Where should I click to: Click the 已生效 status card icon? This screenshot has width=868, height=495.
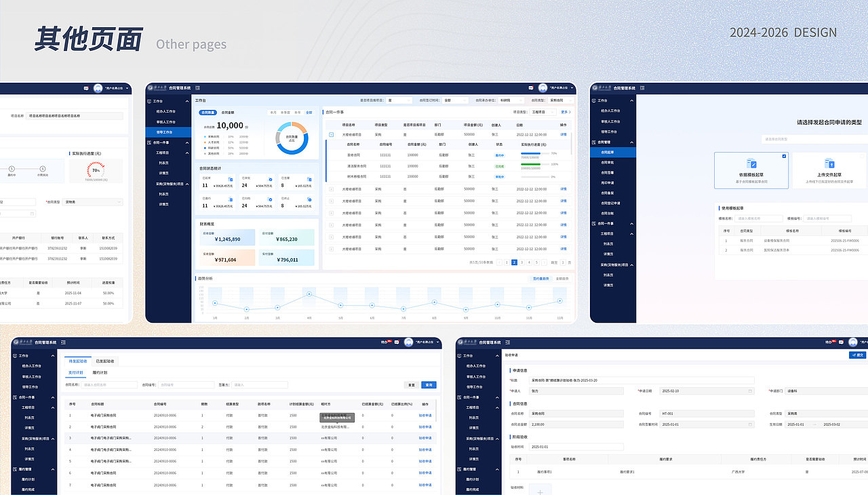coord(309,179)
